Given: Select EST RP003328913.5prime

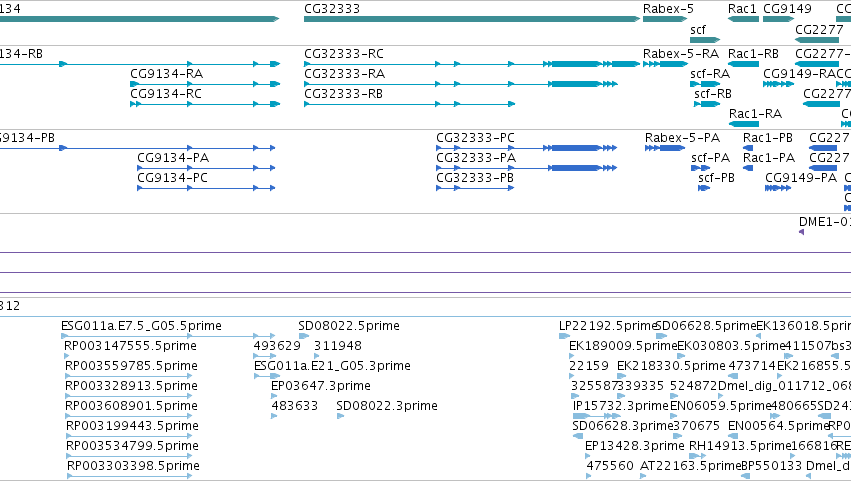Looking at the screenshot, I should pos(131,386).
